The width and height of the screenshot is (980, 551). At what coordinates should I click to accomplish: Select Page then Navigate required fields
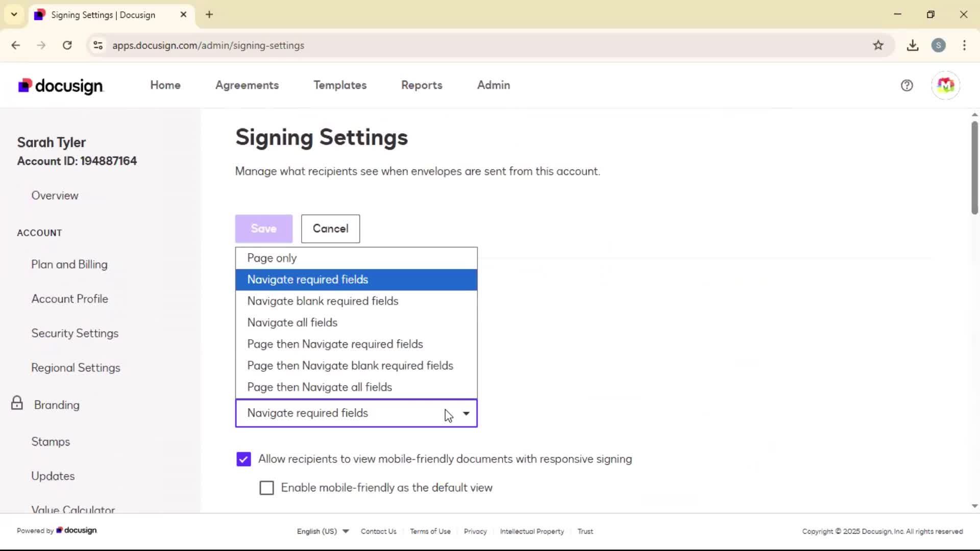tap(356, 344)
